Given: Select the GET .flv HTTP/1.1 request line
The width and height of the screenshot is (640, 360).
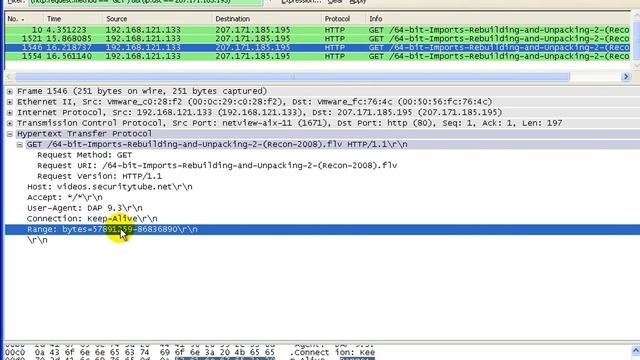Looking at the screenshot, I should (x=217, y=144).
